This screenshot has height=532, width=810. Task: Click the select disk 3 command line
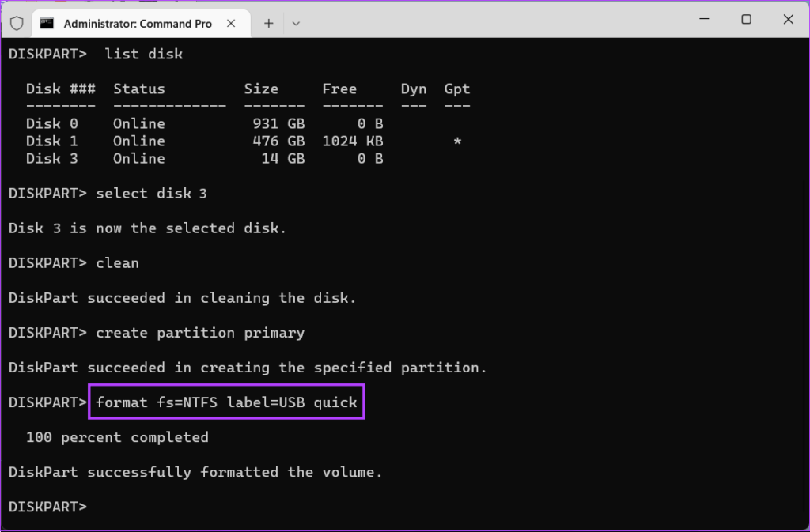[x=150, y=193]
